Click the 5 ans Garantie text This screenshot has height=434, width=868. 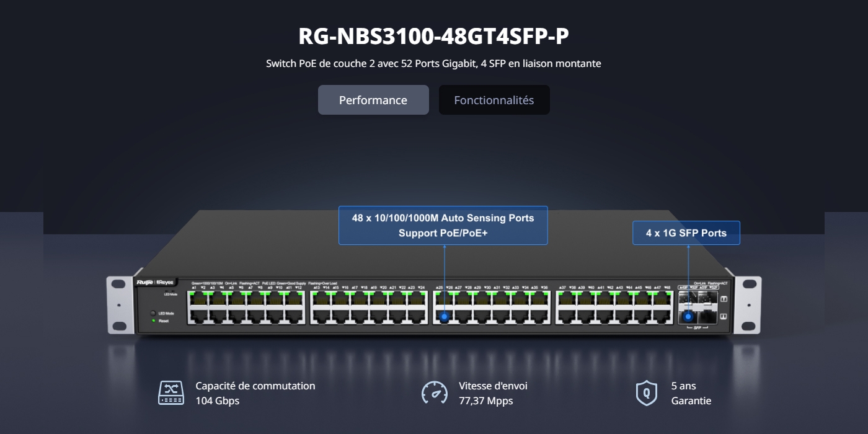pos(691,393)
